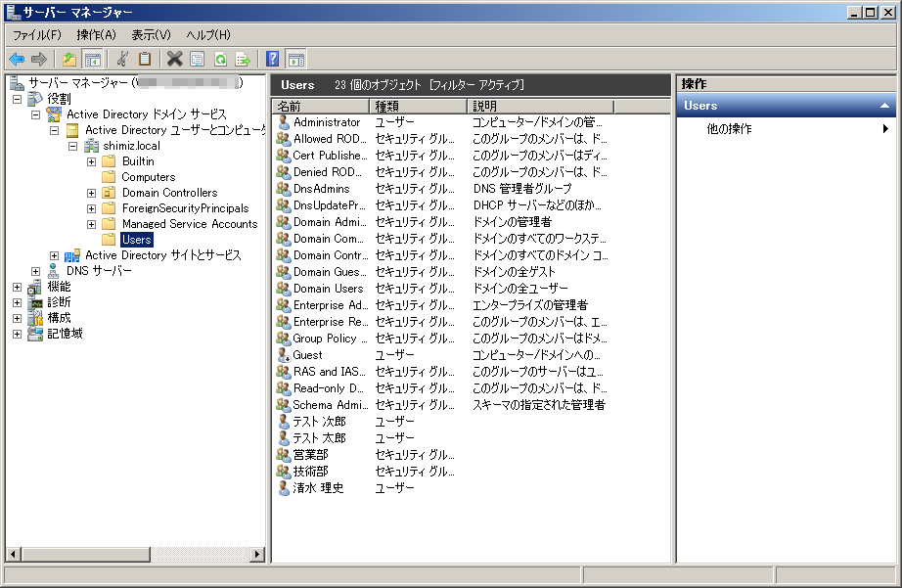The width and height of the screenshot is (902, 588).
Task: Collapse the shimiz.local domain node
Action: point(72,146)
